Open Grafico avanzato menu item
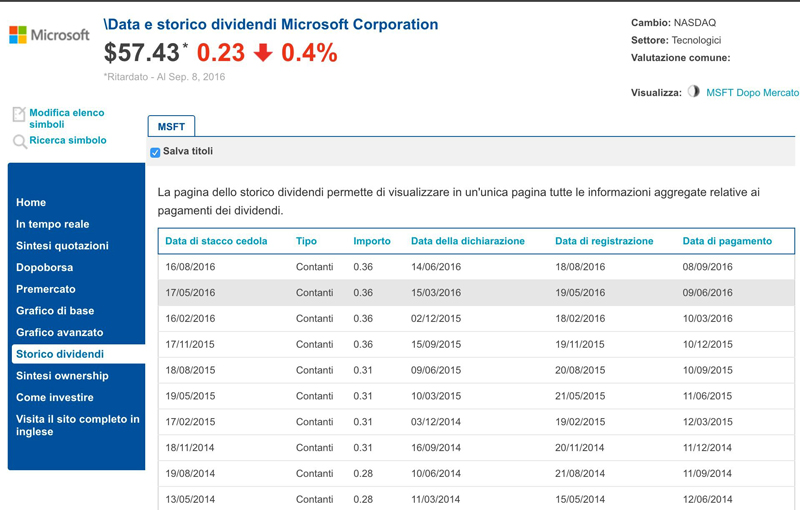This screenshot has height=510, width=800. [x=60, y=333]
